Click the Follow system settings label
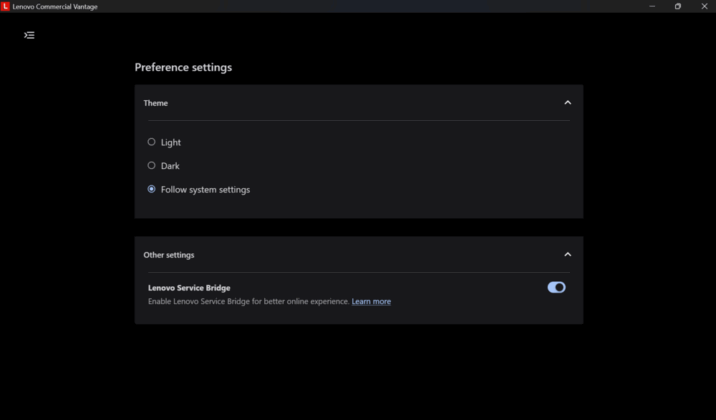Viewport: 716px width, 420px height. [x=205, y=189]
